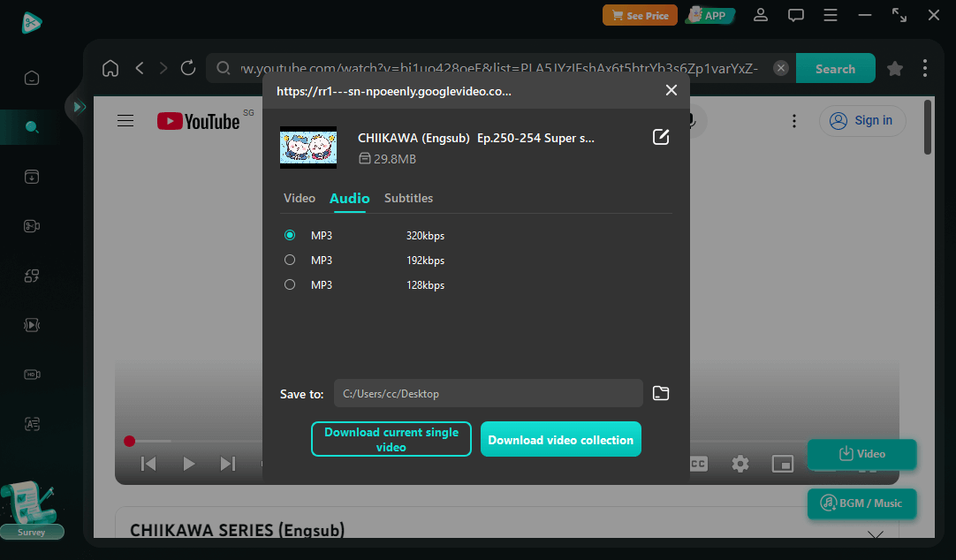Click the BGM / Music button
The height and width of the screenshot is (560, 956).
(x=862, y=503)
